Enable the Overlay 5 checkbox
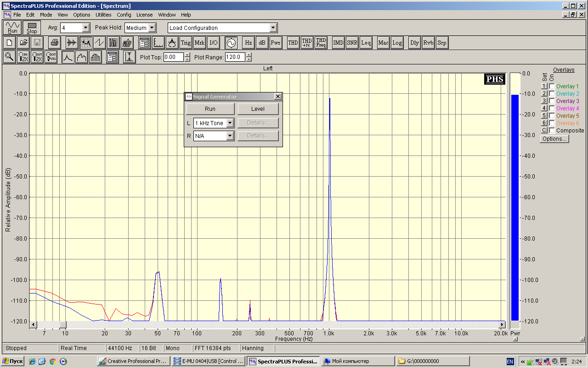The image size is (588, 368). [x=552, y=116]
